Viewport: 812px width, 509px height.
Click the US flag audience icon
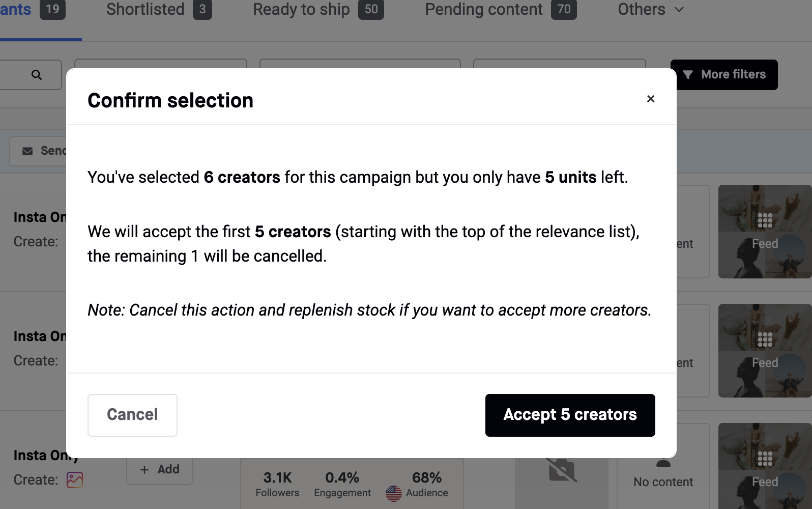(x=394, y=493)
